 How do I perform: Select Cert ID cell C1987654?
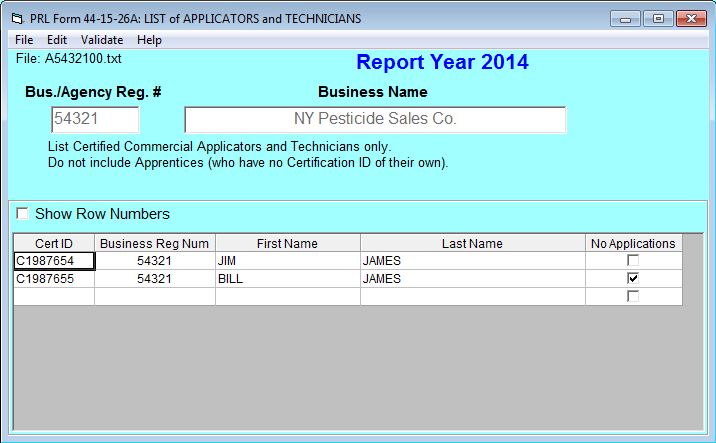(54, 261)
